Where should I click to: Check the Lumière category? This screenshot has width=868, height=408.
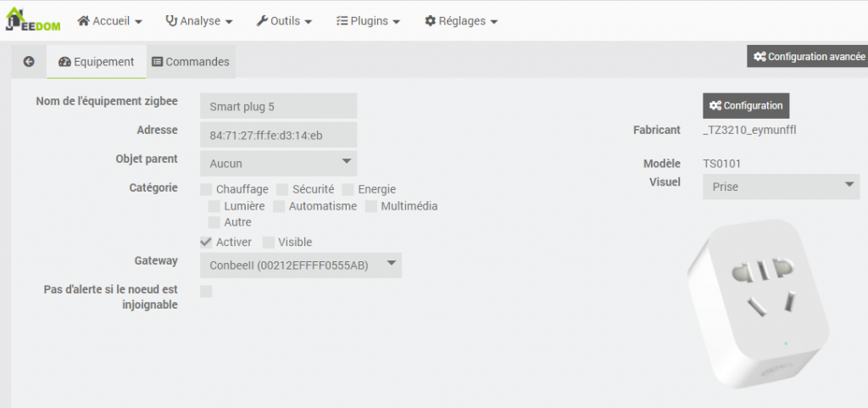[x=214, y=206]
